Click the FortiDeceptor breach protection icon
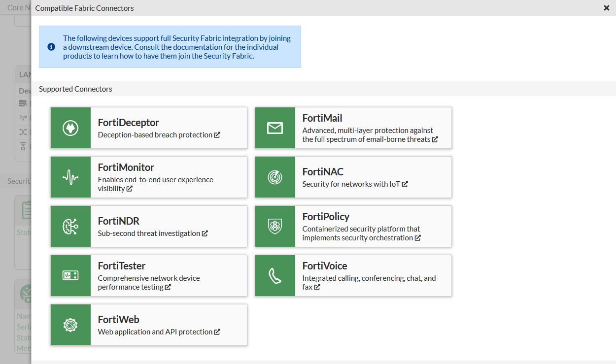 pyautogui.click(x=70, y=128)
